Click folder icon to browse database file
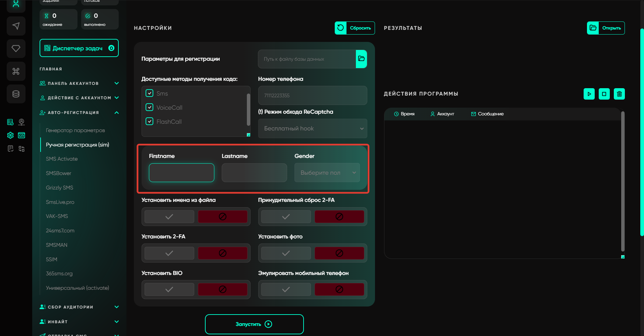 (x=361, y=59)
